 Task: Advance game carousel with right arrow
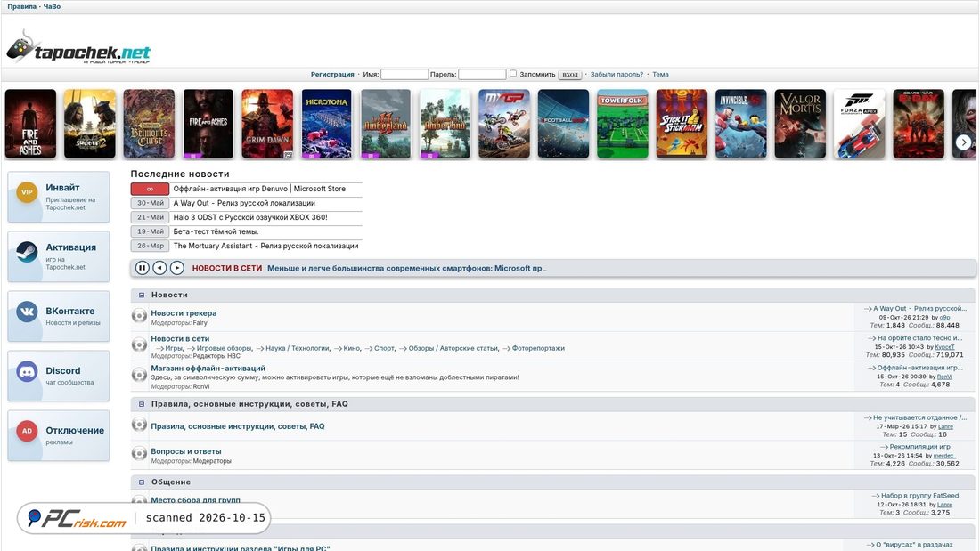[x=963, y=142]
